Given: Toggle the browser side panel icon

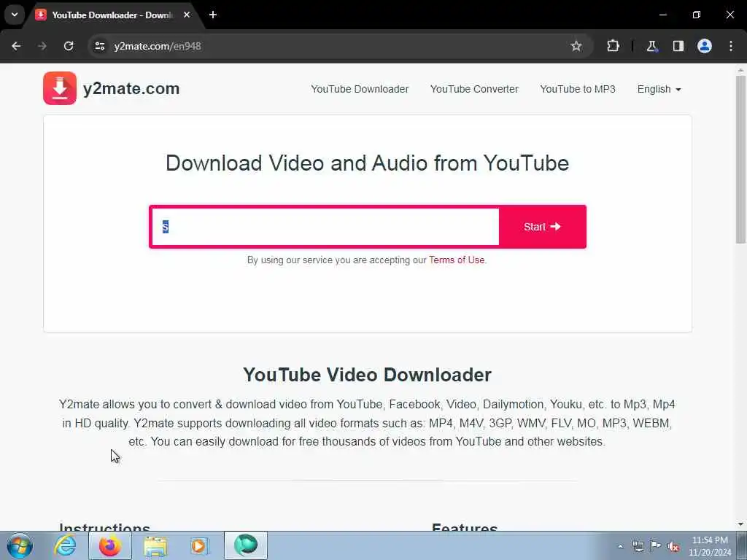Looking at the screenshot, I should 678,46.
